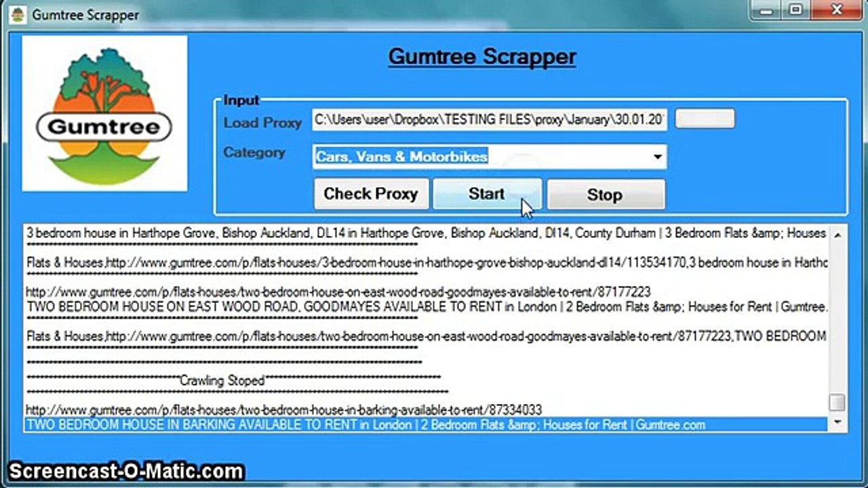Click the output scrollbar up arrow
The image size is (868, 488).
point(837,235)
